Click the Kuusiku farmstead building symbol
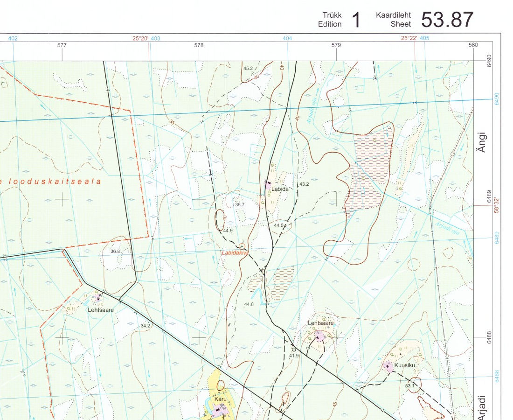The width and height of the screenshot is (513, 420). pos(388,366)
